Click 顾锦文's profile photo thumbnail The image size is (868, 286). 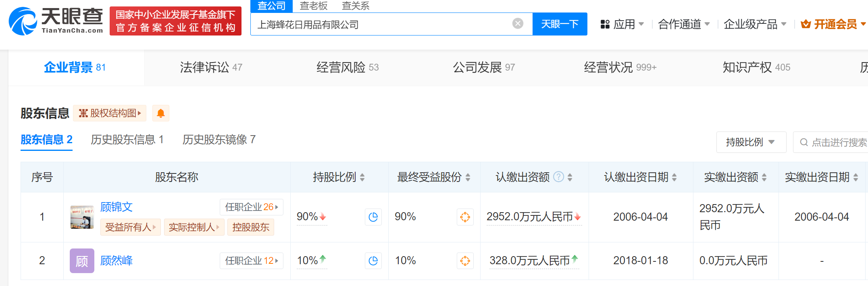(82, 217)
